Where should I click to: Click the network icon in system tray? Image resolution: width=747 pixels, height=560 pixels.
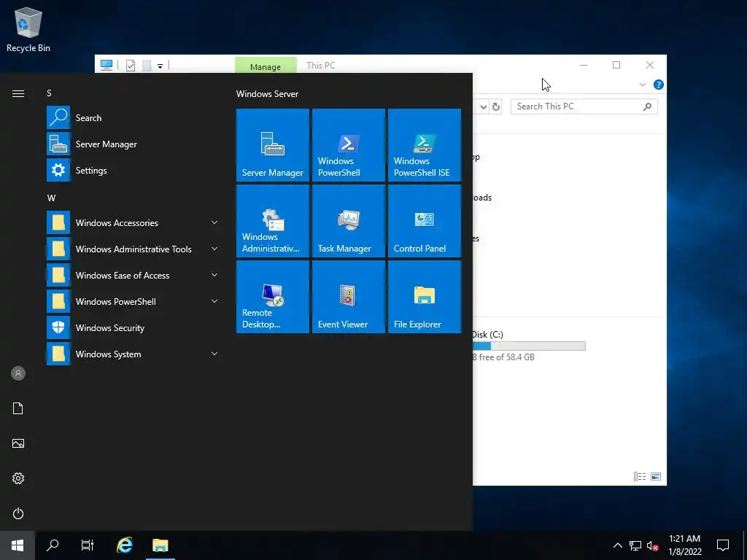coord(635,545)
